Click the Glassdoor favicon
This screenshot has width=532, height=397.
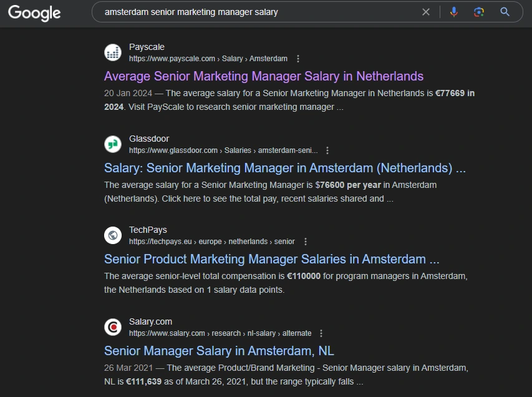[x=113, y=144]
